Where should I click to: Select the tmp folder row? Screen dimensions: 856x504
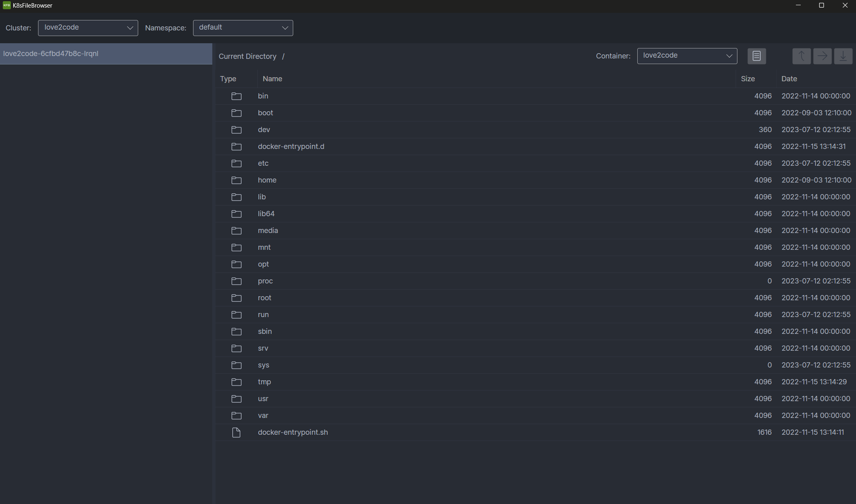point(264,382)
